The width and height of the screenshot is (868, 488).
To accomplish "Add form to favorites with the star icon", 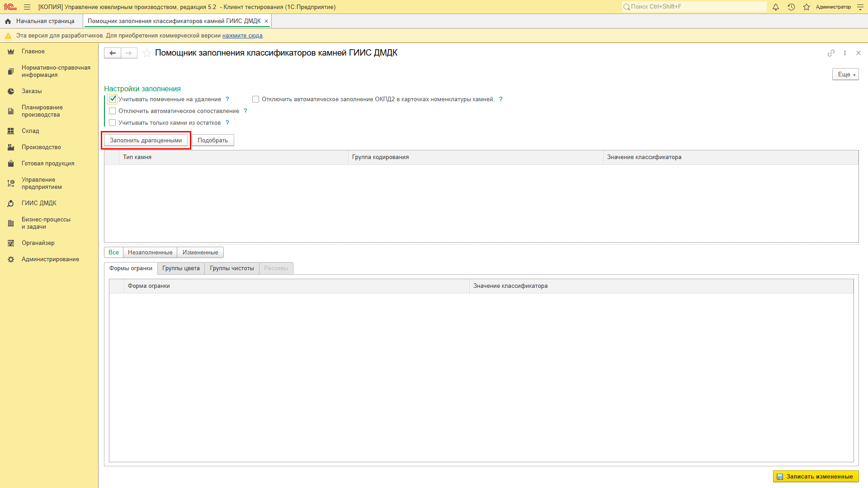I will pyautogui.click(x=147, y=53).
